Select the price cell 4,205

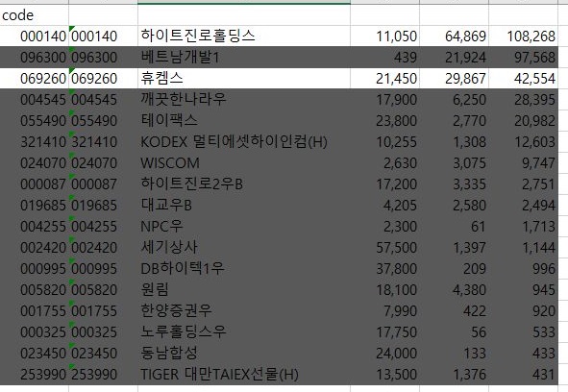click(385, 205)
